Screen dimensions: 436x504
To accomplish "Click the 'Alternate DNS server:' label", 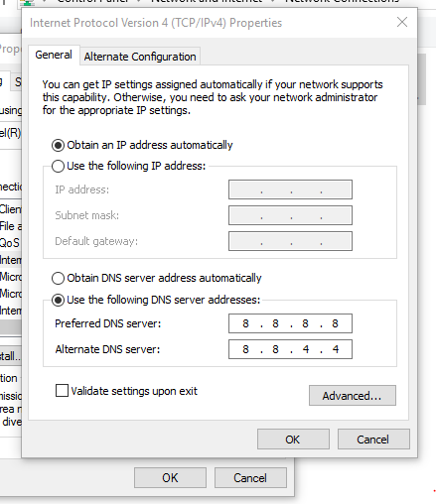I will [107, 349].
